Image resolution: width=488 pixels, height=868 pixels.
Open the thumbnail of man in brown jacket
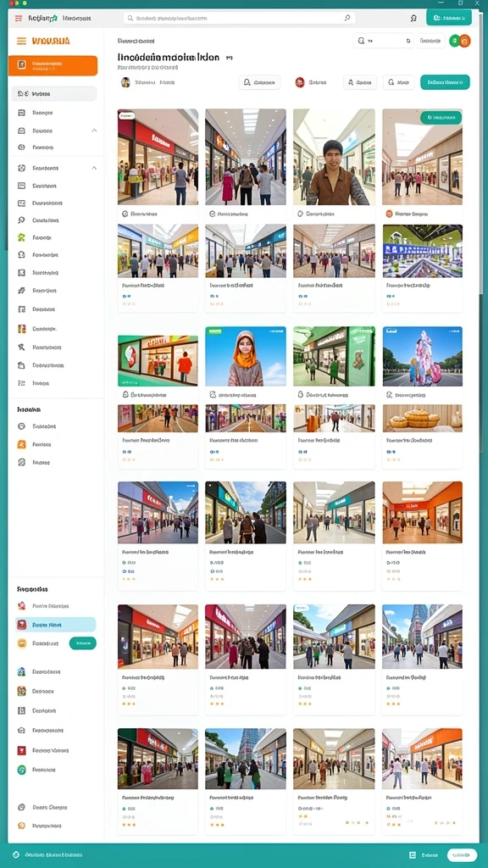tap(334, 157)
